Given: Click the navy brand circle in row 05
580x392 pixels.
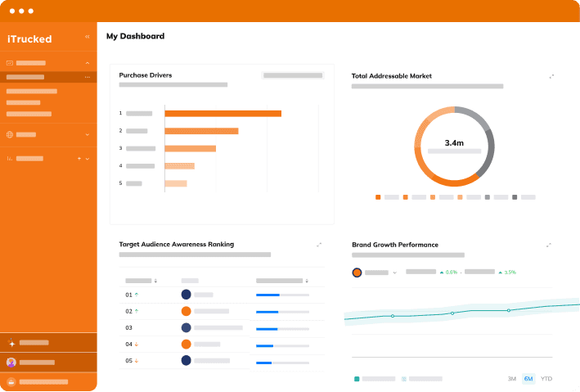Looking at the screenshot, I should tap(186, 360).
